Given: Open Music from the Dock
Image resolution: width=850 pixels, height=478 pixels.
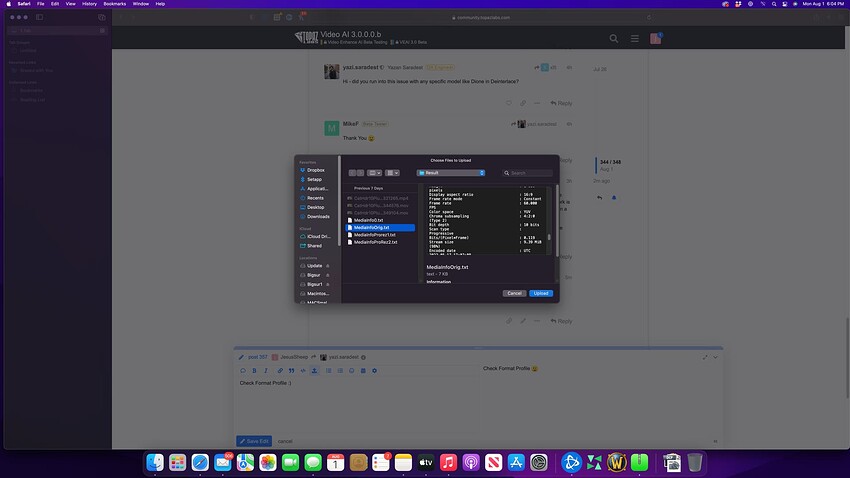Looking at the screenshot, I should [448, 462].
